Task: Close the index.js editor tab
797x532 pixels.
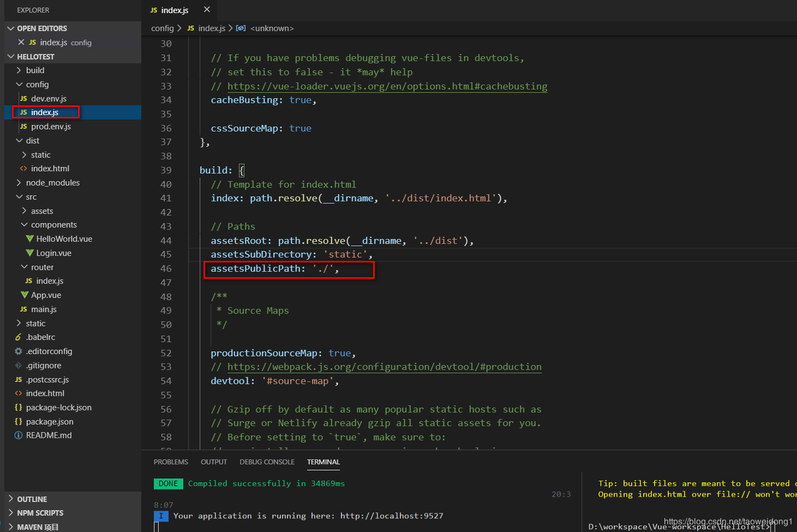Action: [207, 10]
